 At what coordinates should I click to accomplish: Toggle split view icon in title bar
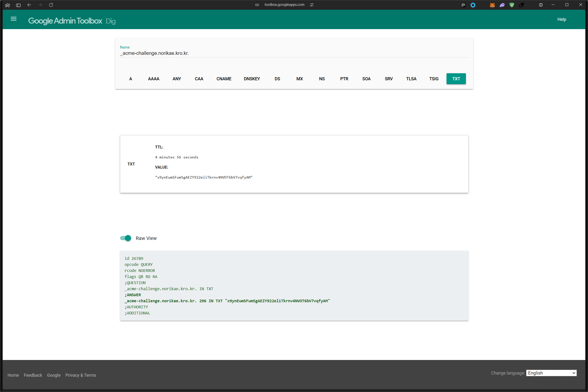click(541, 5)
